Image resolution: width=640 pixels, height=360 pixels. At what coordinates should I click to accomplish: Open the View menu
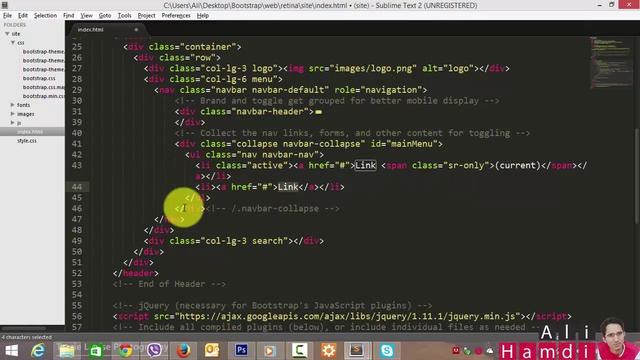click(86, 16)
